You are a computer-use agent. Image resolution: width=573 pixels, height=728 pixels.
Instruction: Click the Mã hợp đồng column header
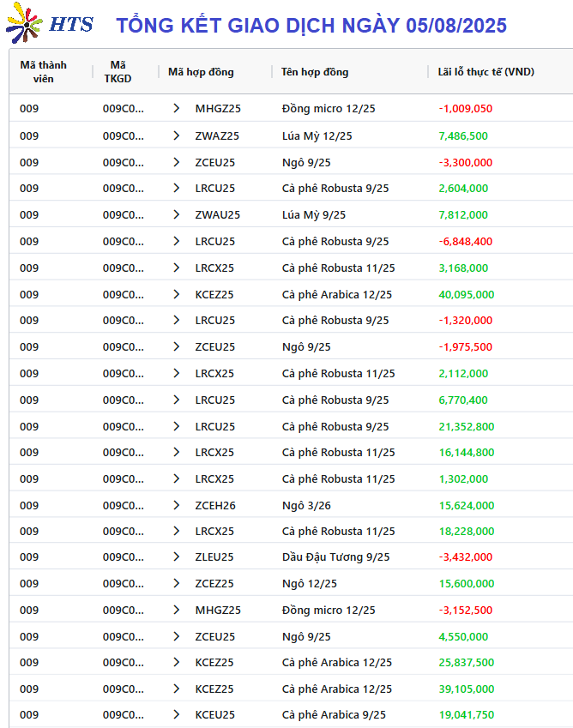pos(201,72)
